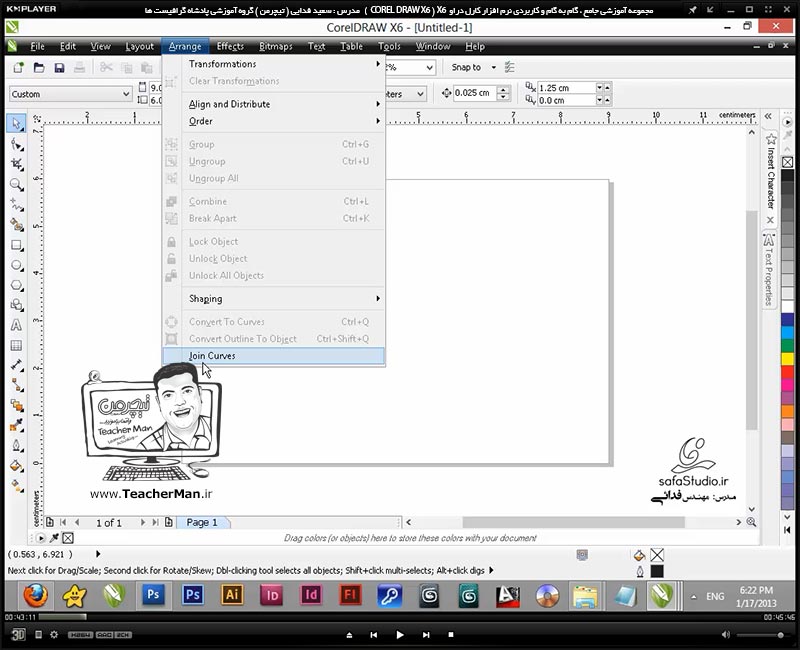Select the Pick tool in toolbox

(x=17, y=123)
